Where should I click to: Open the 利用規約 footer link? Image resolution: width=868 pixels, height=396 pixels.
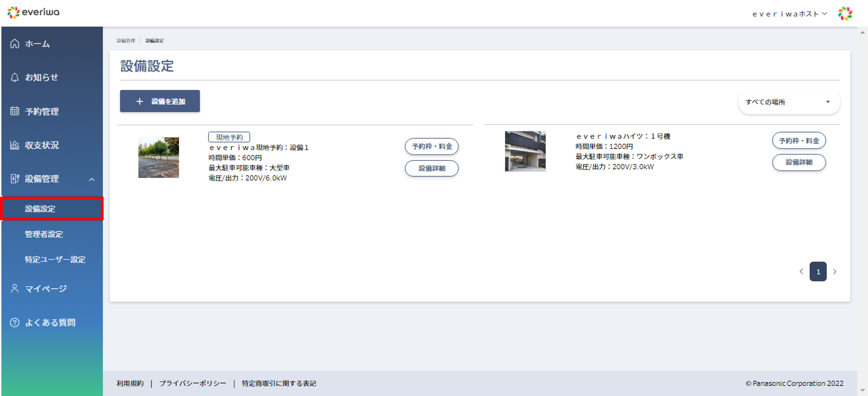(130, 383)
